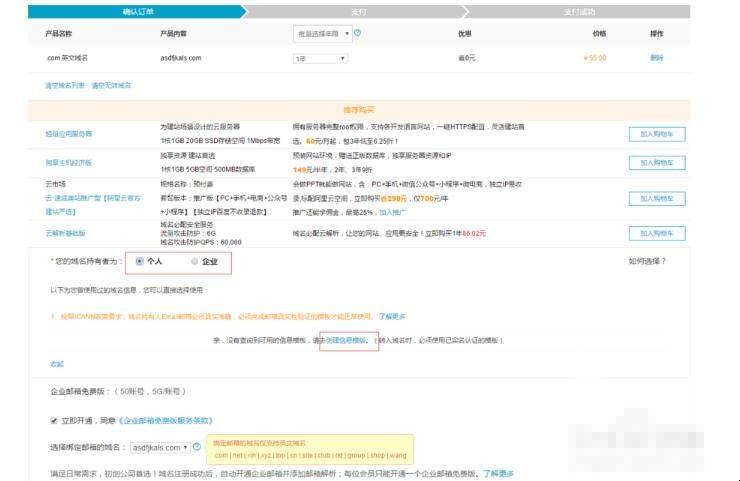Add 轻量应用服务器 to cart
This screenshot has width=740, height=481.
[x=657, y=134]
